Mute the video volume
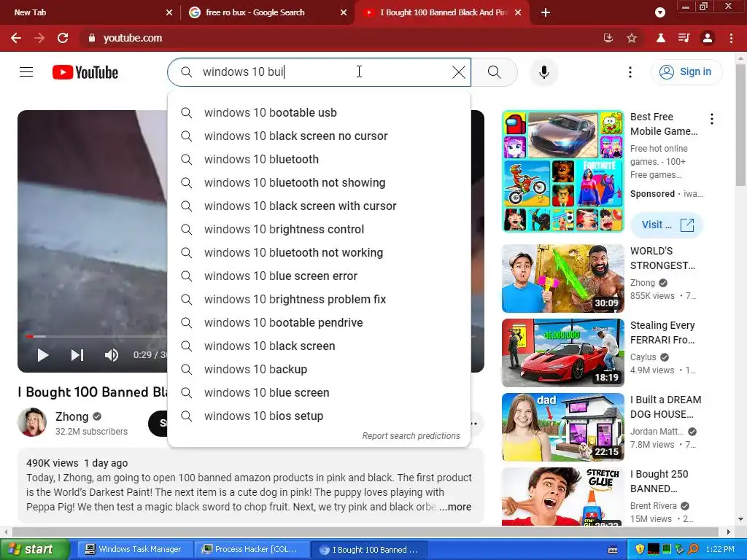 pos(112,355)
